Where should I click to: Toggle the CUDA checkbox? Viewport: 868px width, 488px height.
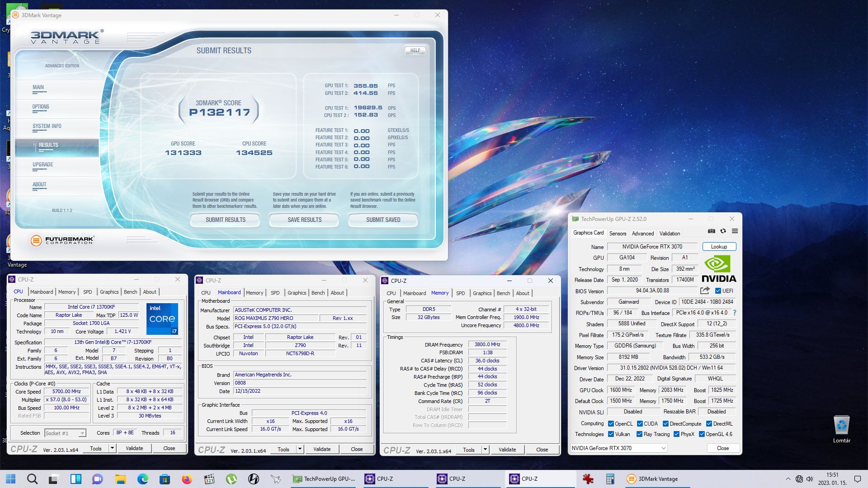640,424
